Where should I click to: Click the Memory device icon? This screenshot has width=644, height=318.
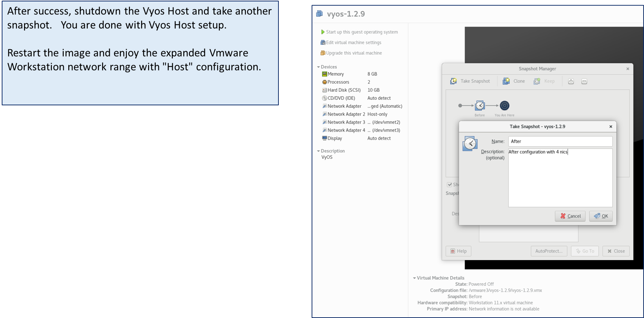[x=324, y=74]
